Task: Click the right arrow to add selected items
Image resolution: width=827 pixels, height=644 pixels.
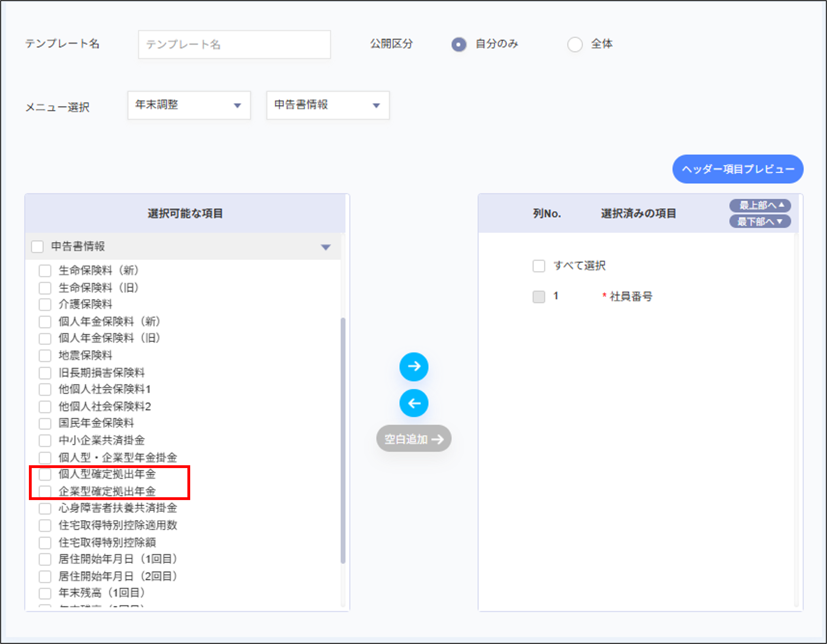Action: pos(414,367)
